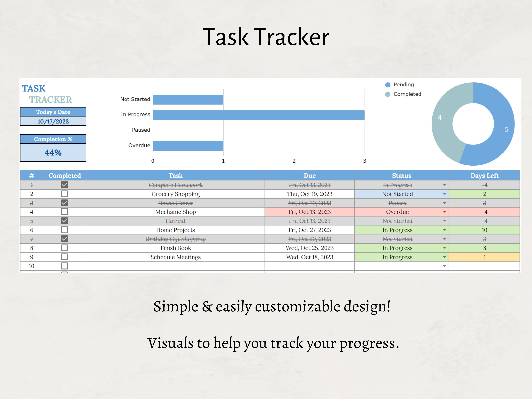Uncheck the Complete Homework completed checkbox
The image size is (532, 399).
point(64,185)
